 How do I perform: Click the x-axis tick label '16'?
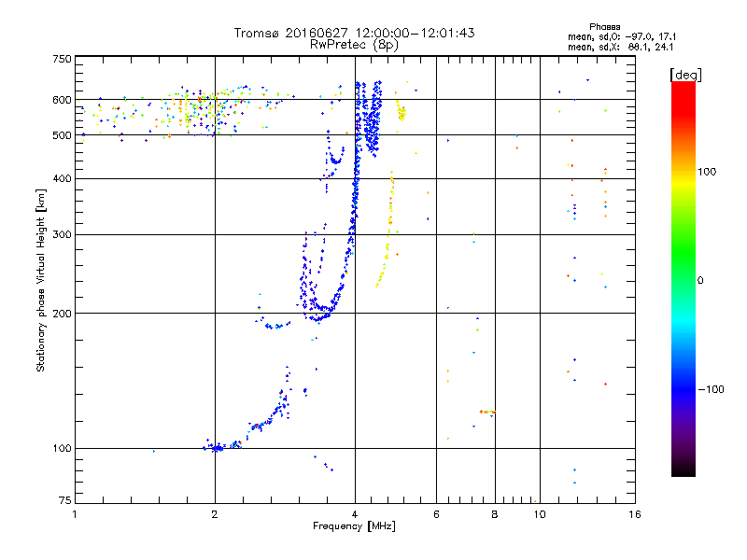pos(635,514)
